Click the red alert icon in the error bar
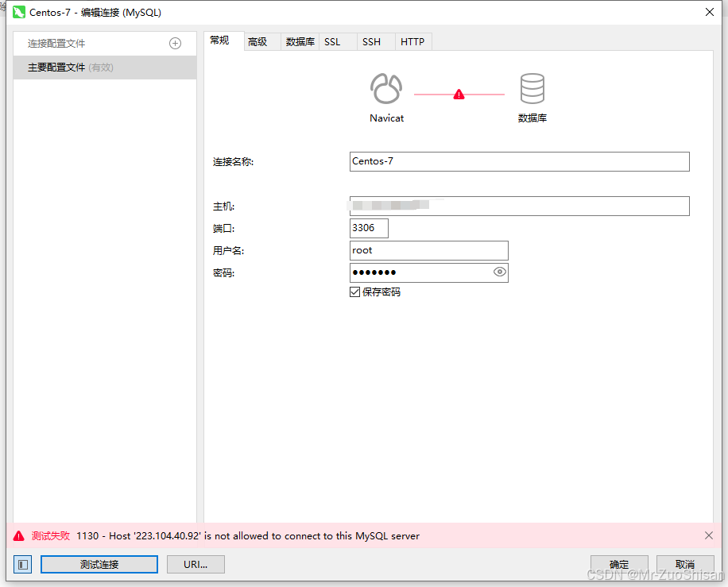The height and width of the screenshot is (587, 728). coord(18,536)
